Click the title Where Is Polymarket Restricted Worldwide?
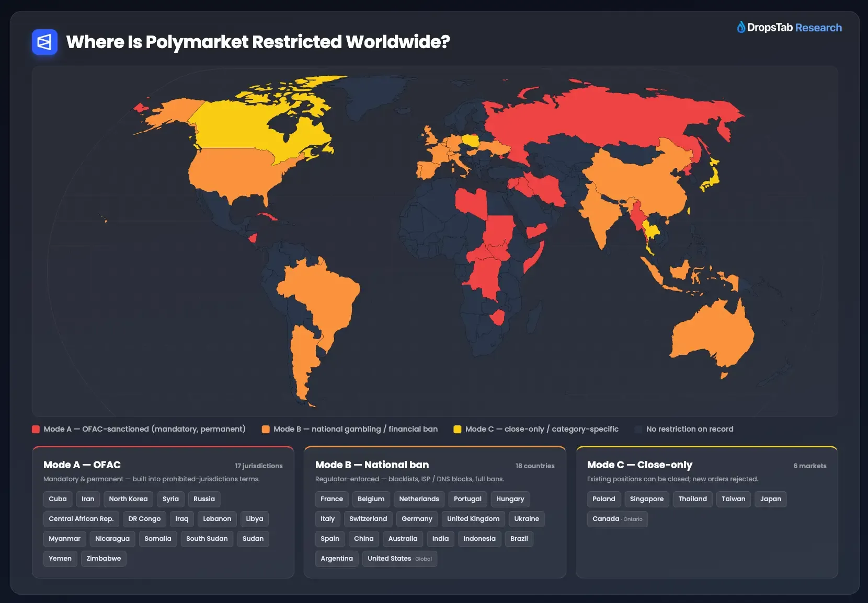Viewport: 868px width, 603px height. point(258,42)
